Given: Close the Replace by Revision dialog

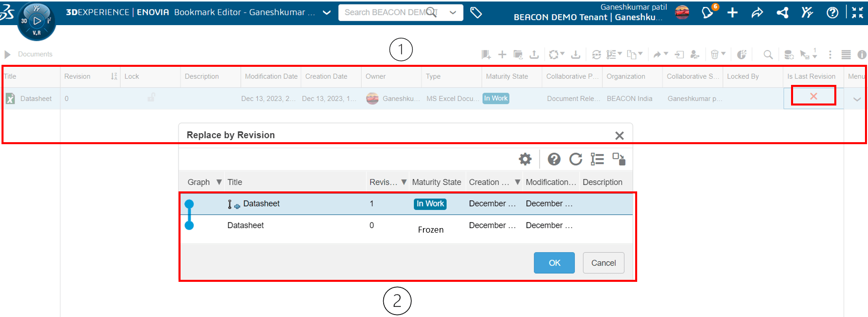Looking at the screenshot, I should click(x=620, y=136).
